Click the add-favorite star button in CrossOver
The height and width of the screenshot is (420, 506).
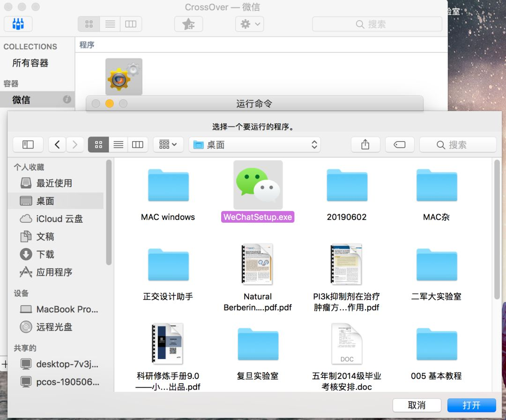(x=188, y=24)
